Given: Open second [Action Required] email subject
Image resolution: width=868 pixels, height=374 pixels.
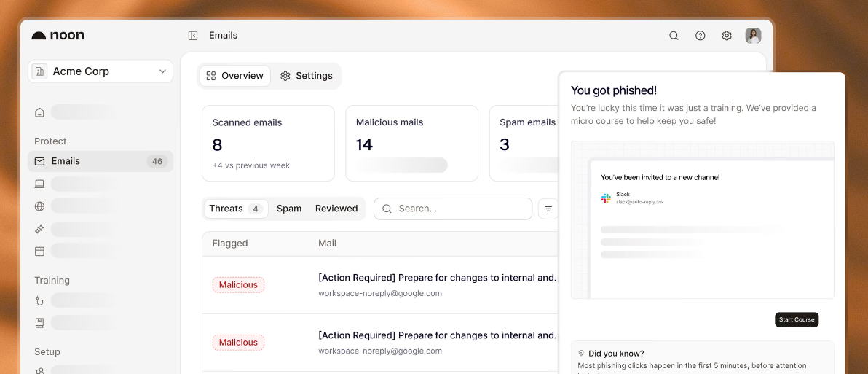Looking at the screenshot, I should (x=438, y=335).
